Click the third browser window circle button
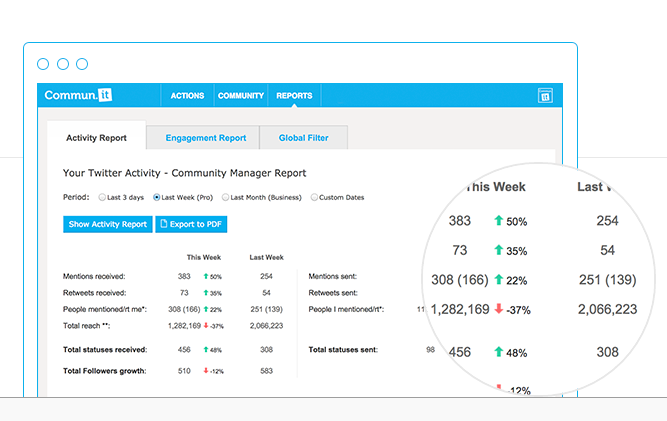The image size is (667, 421). (x=81, y=64)
